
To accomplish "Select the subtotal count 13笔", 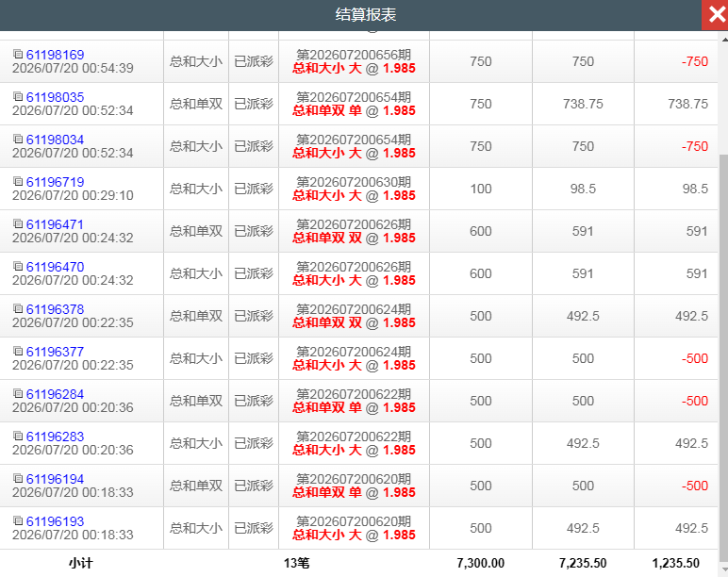I will click(x=296, y=563).
